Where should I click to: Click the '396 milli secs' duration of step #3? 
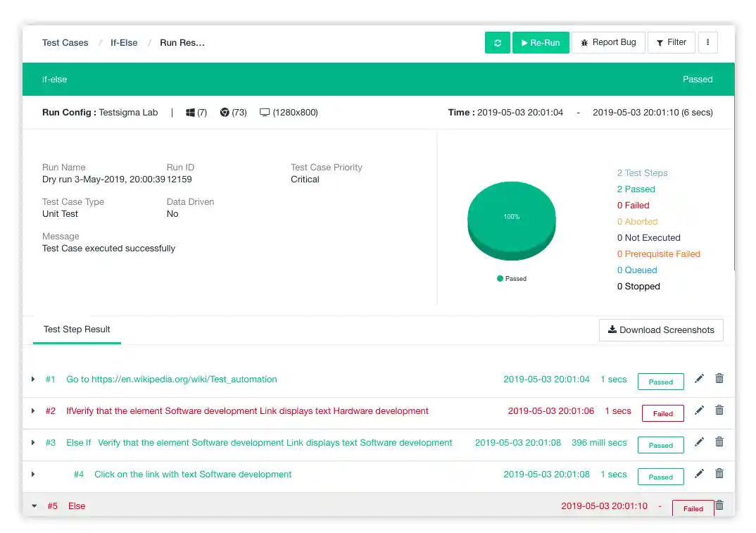599,442
